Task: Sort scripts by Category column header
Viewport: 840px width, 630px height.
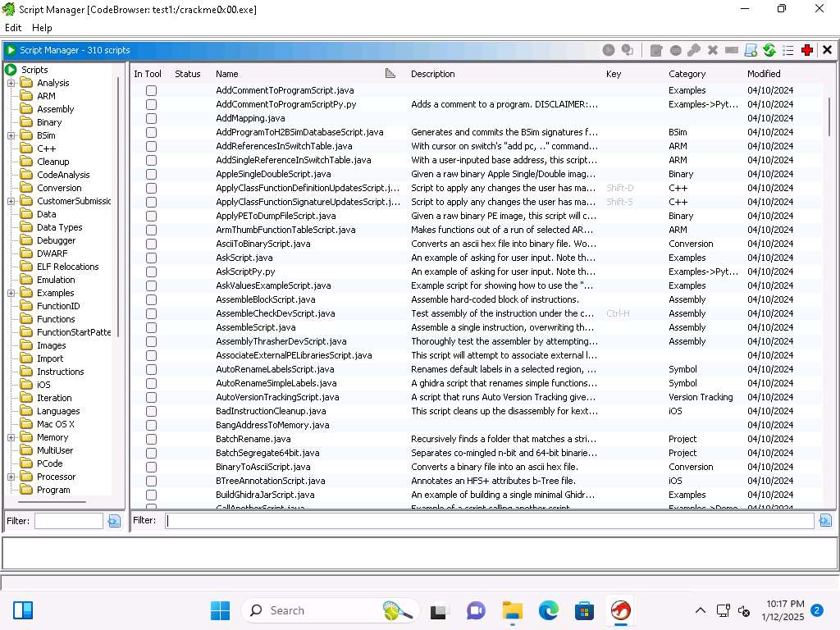Action: [687, 74]
